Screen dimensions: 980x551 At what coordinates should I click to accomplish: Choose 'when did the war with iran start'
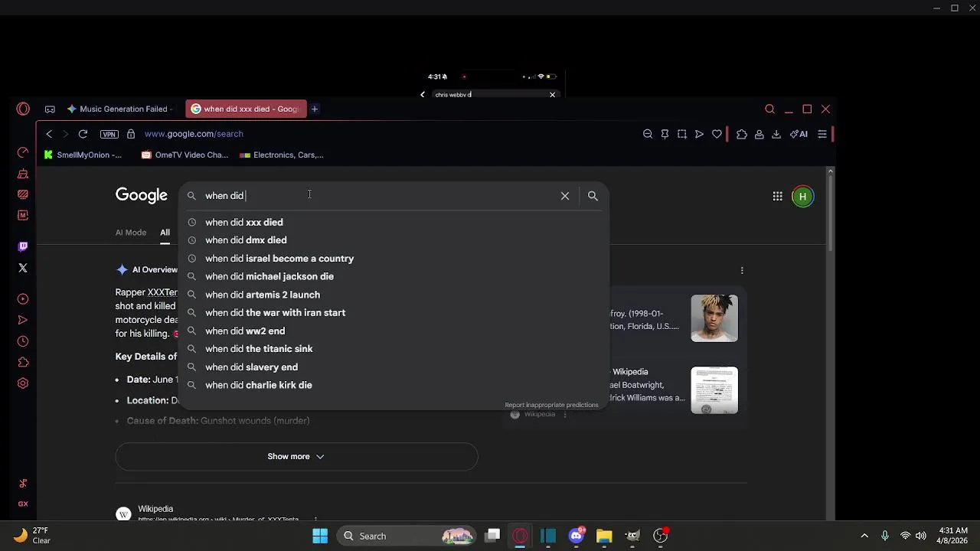tap(394, 313)
